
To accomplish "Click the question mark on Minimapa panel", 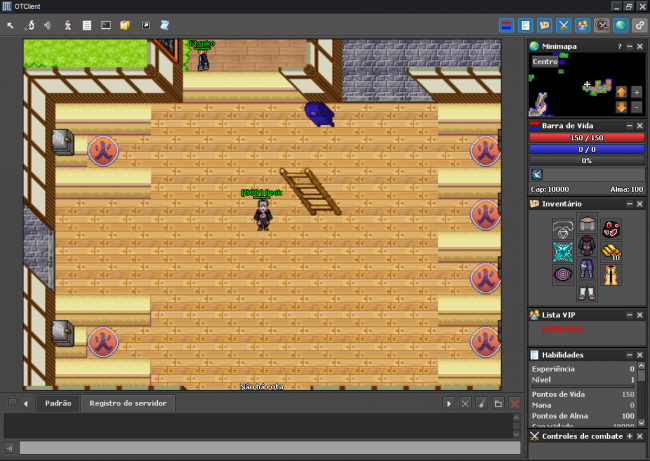I will click(620, 46).
